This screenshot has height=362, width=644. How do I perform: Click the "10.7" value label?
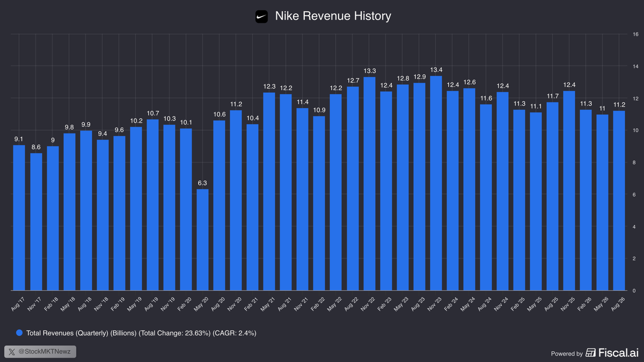[x=152, y=113]
